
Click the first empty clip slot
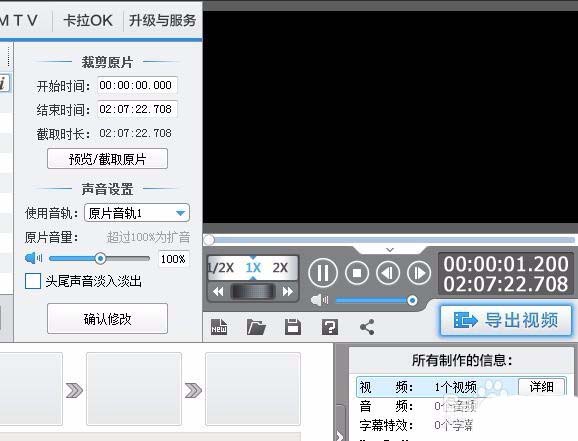(31, 389)
